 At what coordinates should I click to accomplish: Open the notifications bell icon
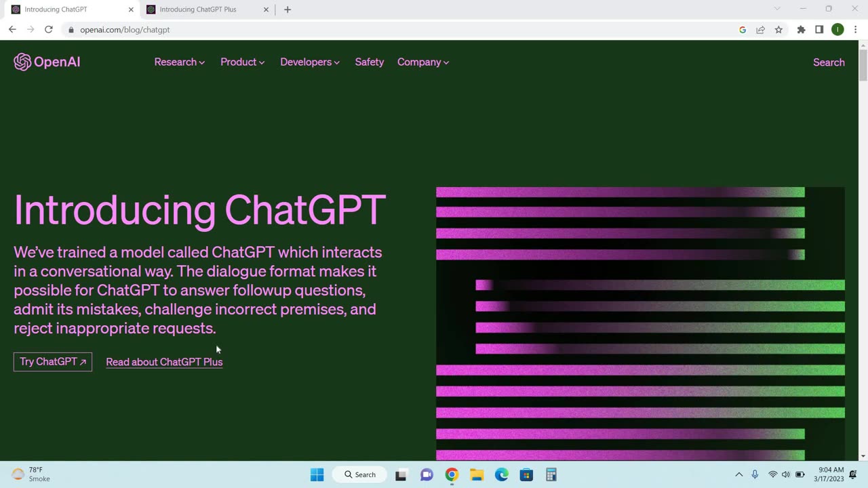pos(853,474)
